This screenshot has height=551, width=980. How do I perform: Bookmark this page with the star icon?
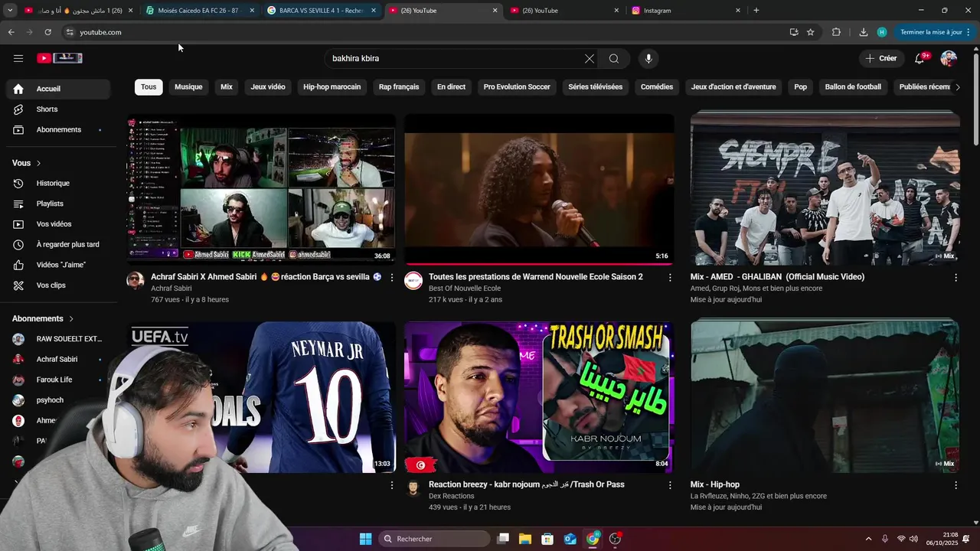[811, 32]
